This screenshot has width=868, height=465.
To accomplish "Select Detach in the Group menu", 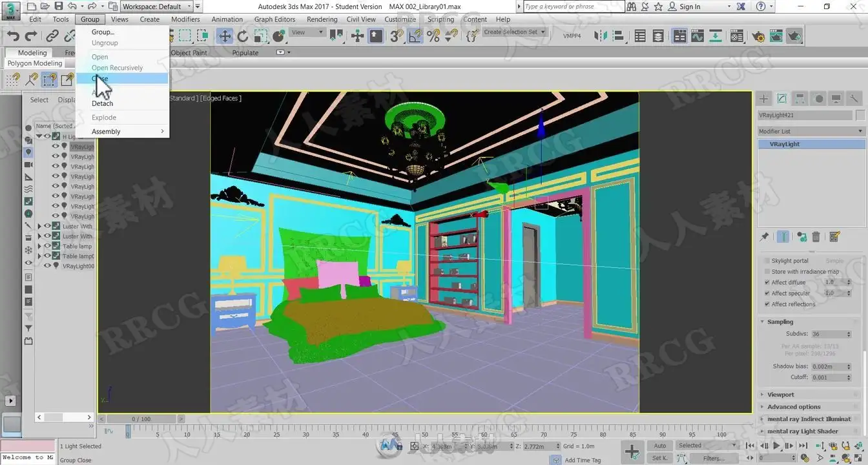I will pyautogui.click(x=102, y=103).
